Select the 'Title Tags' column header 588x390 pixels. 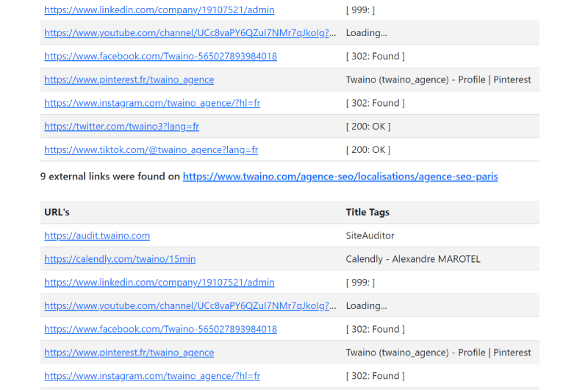[367, 212]
